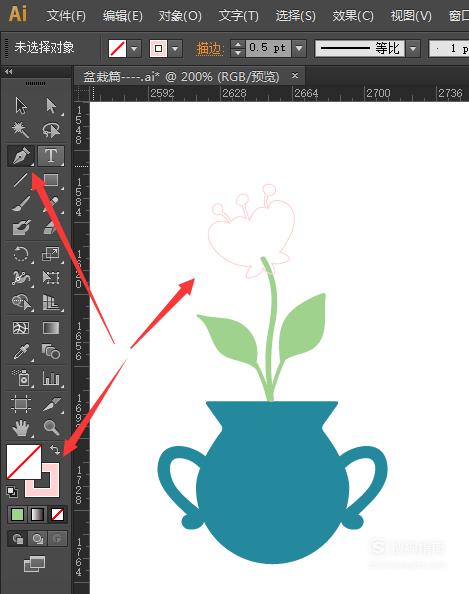Apply solid Color mode button

(17, 514)
